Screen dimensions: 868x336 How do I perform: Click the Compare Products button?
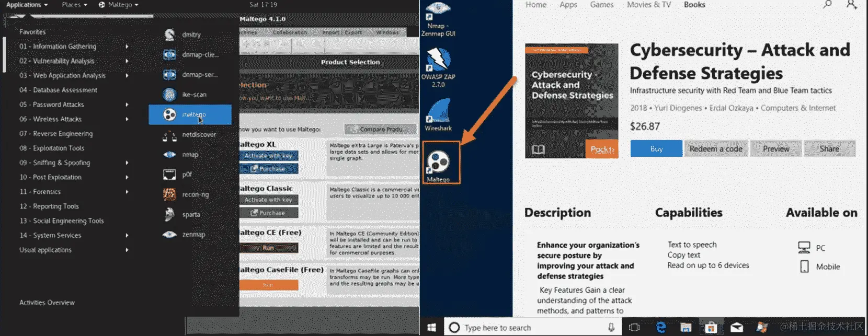[x=380, y=129]
